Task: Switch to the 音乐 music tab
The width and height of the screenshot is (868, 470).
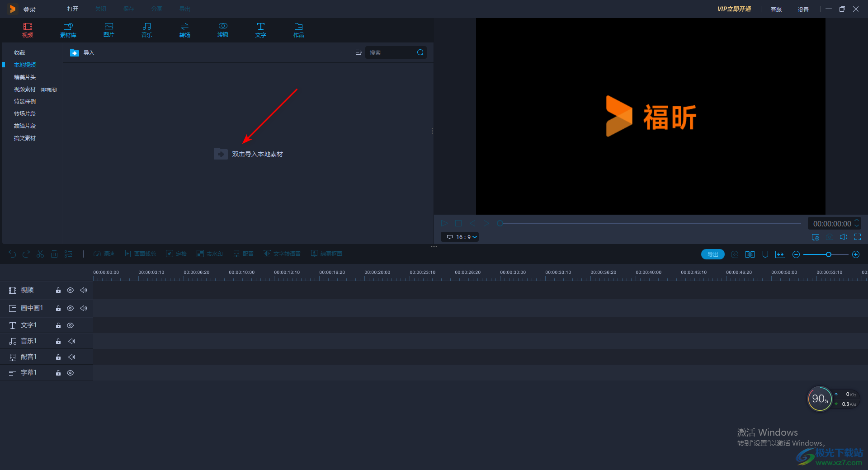Action: [147, 30]
